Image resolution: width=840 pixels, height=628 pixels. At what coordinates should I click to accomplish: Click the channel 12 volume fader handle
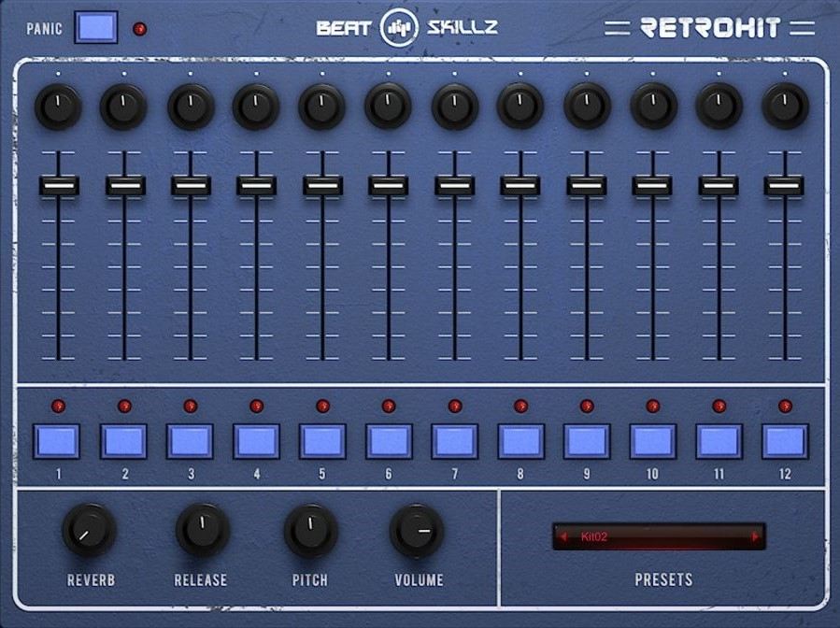784,186
